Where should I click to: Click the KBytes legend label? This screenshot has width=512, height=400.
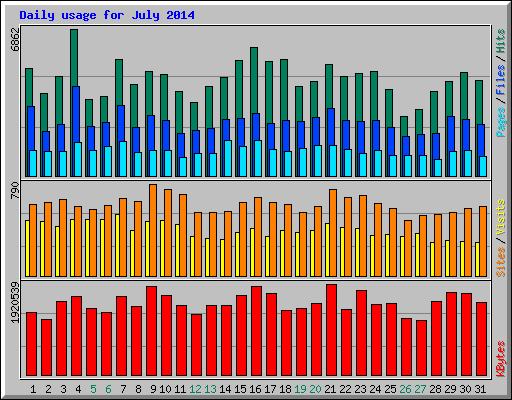coord(500,359)
